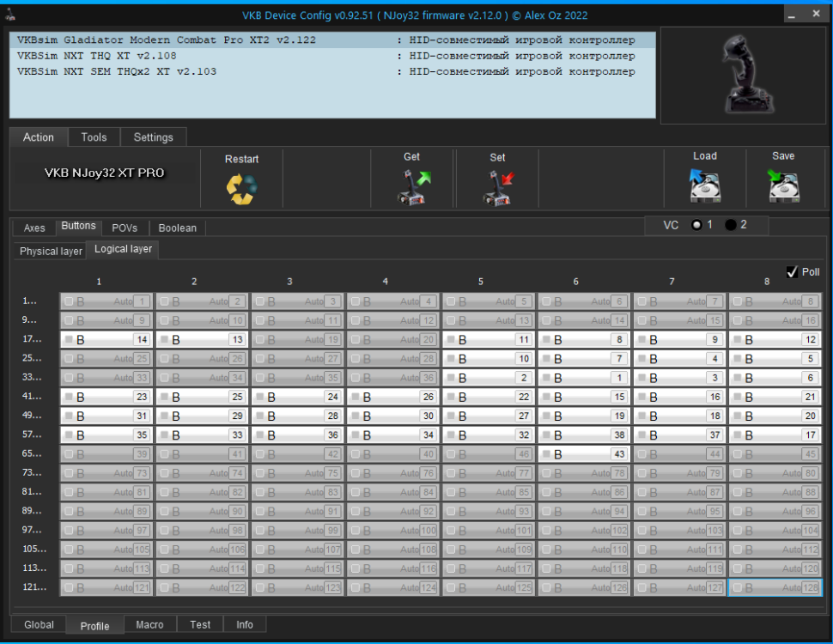Viewport: 833px width, 644px height.
Task: Click the logical button cell numbered 38
Action: point(583,434)
